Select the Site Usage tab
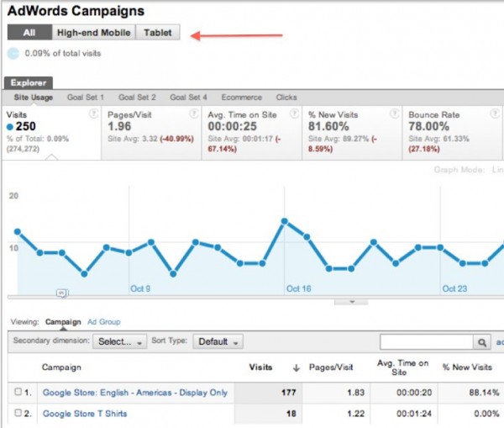This screenshot has width=504, height=428. click(34, 98)
